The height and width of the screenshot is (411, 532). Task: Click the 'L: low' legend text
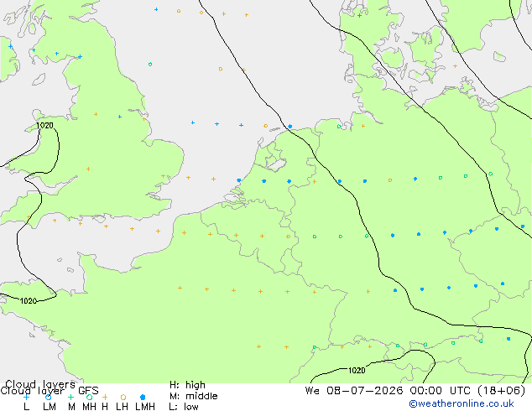pos(184,407)
